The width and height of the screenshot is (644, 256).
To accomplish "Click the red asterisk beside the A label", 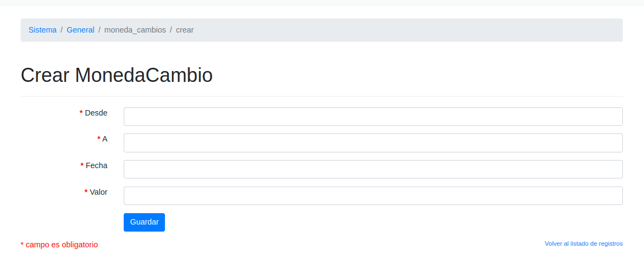I will 99,139.
